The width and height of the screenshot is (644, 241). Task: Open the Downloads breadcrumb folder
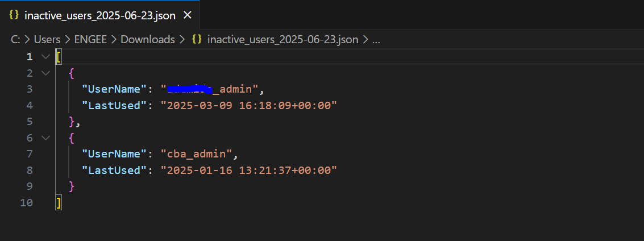click(148, 39)
